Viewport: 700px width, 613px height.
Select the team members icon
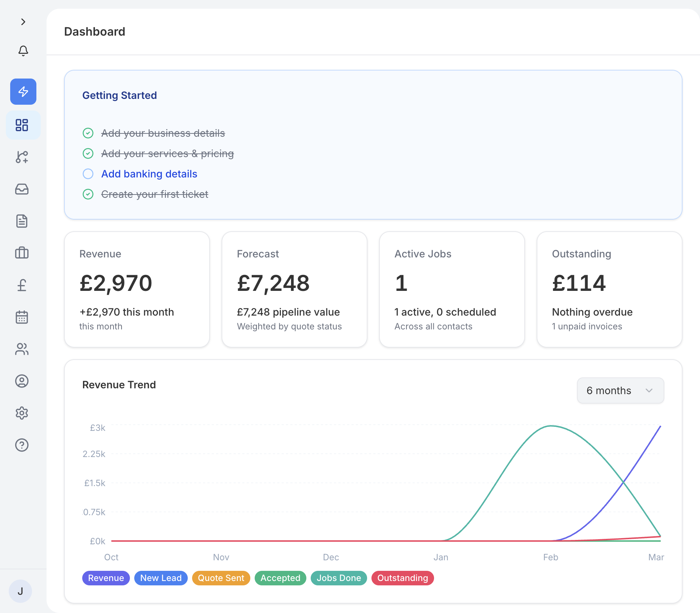[22, 349]
